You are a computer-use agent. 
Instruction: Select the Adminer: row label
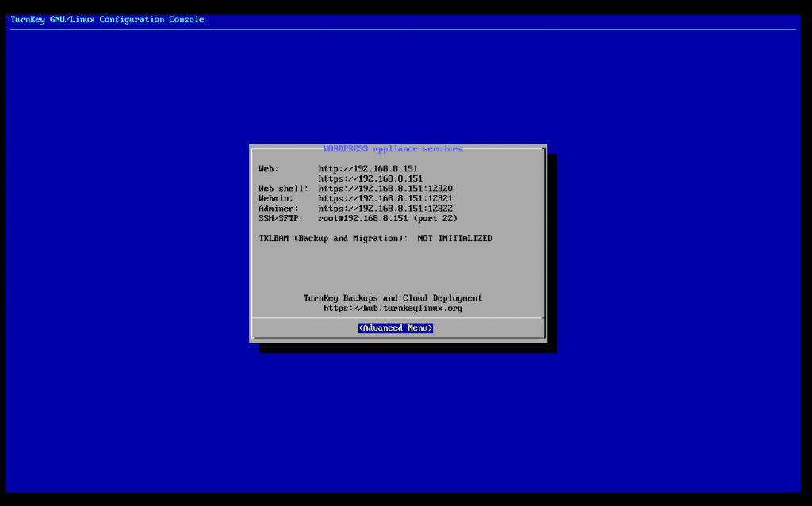(x=278, y=209)
